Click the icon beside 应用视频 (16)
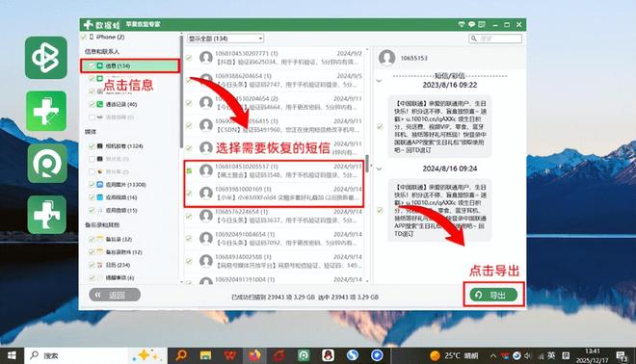Viewport: 636px width, 364px height. pos(100,197)
